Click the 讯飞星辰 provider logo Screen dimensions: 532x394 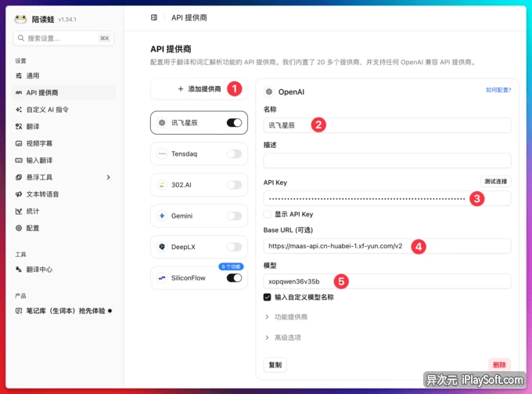click(x=162, y=123)
